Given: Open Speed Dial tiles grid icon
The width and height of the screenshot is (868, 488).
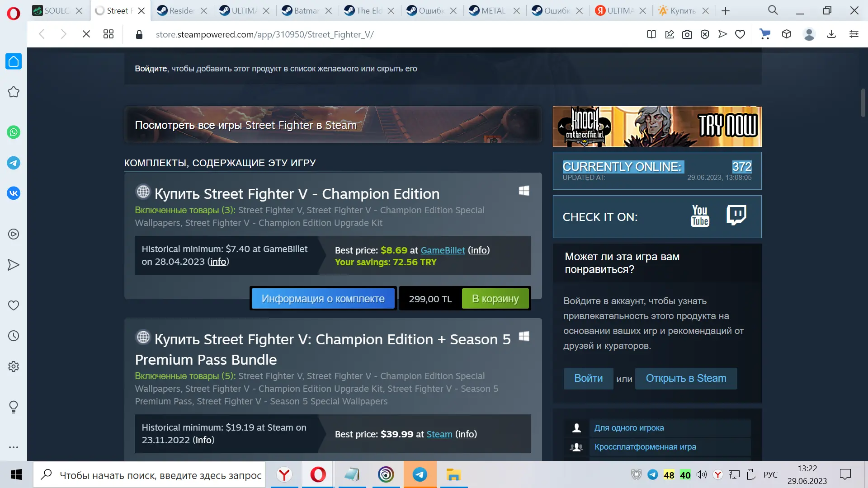Looking at the screenshot, I should tap(108, 34).
